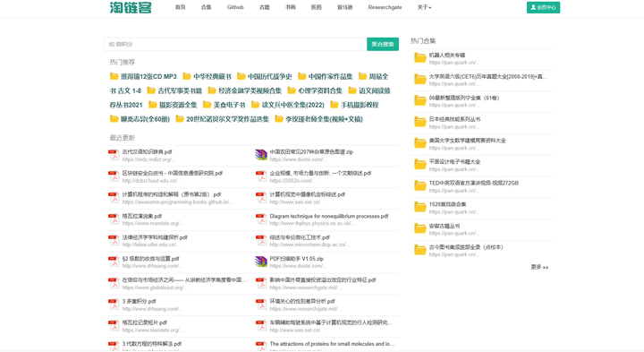
Task: Open The attractions of proteins for small molecules
Action: pos(332,344)
